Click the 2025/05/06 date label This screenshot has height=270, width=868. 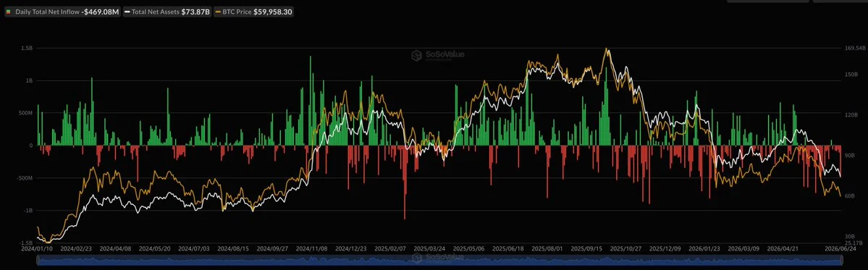469,249
